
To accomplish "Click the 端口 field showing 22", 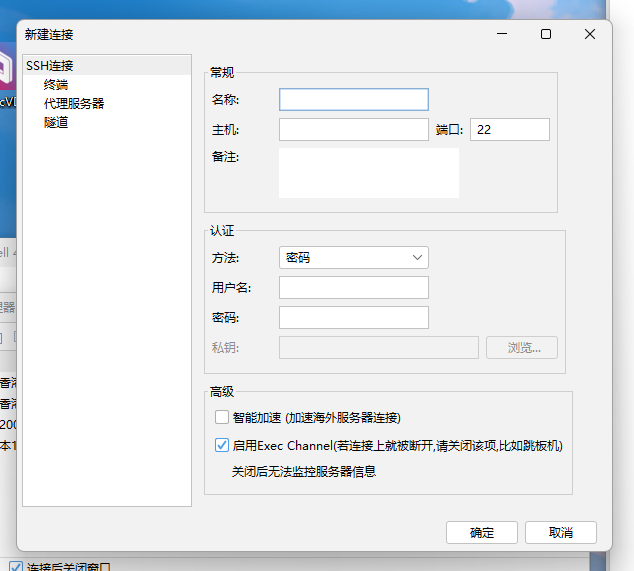I will 509,129.
